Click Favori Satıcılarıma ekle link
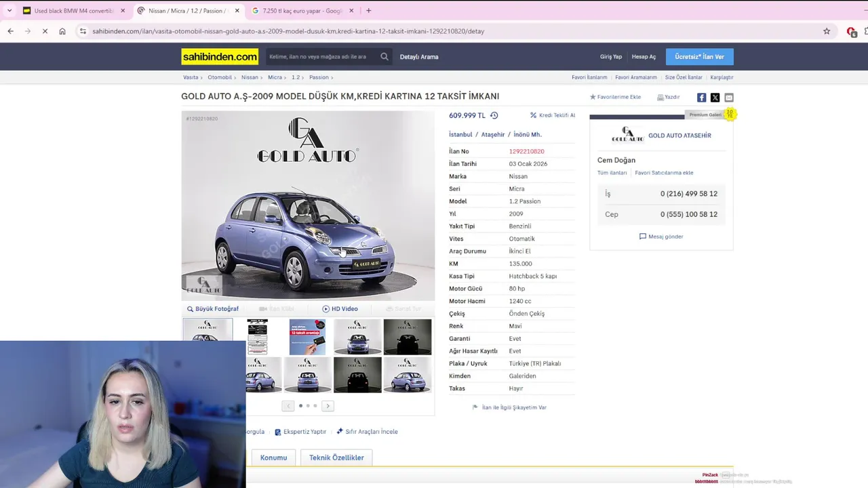 tap(664, 173)
